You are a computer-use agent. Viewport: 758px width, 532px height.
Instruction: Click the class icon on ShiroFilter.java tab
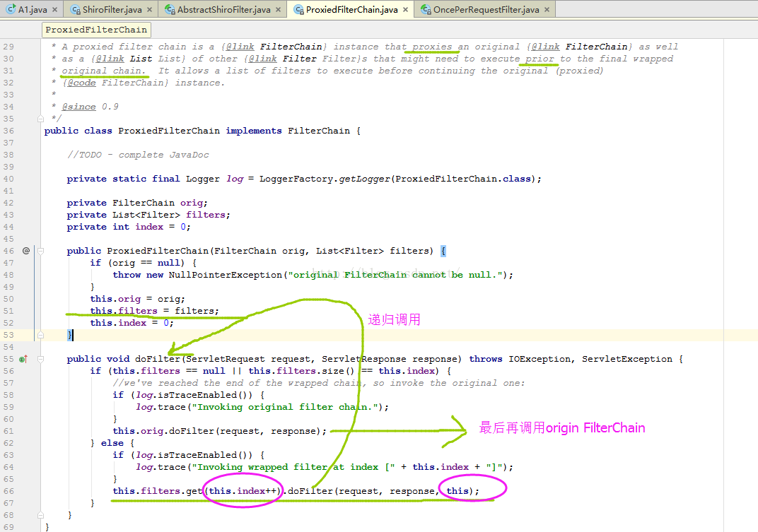coord(75,10)
